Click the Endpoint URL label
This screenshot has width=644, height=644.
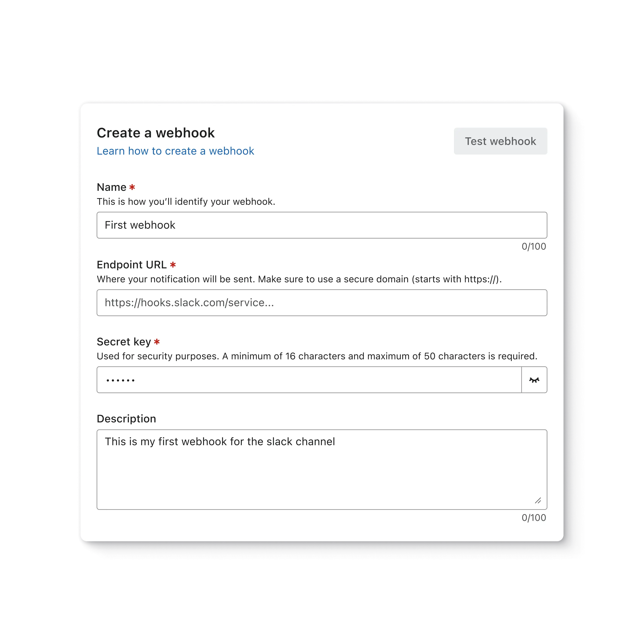tap(132, 265)
